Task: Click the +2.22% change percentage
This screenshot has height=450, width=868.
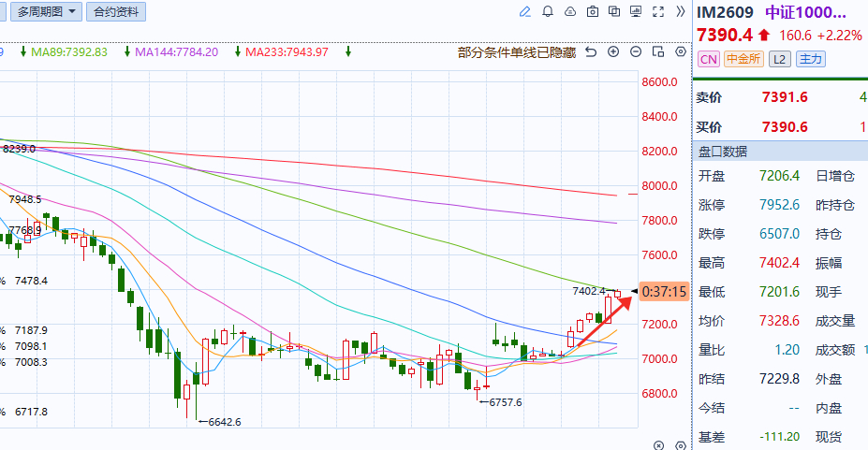Action: pyautogui.click(x=839, y=36)
